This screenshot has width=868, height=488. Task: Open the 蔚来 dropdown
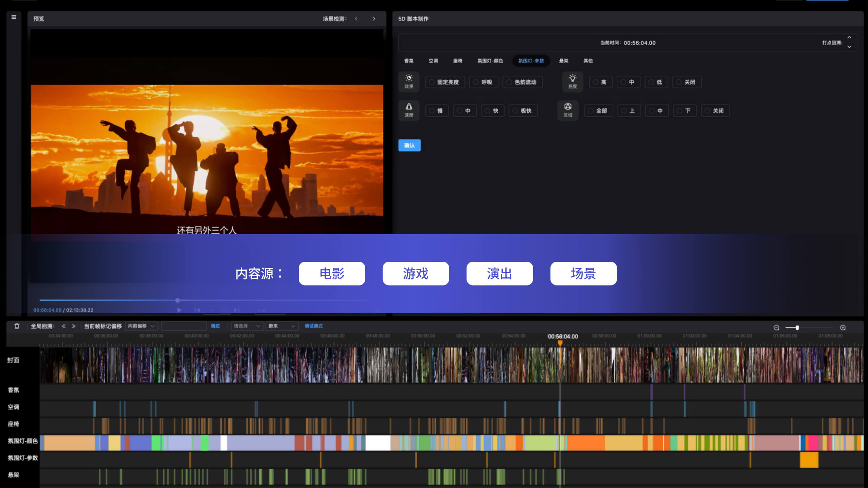point(281,326)
